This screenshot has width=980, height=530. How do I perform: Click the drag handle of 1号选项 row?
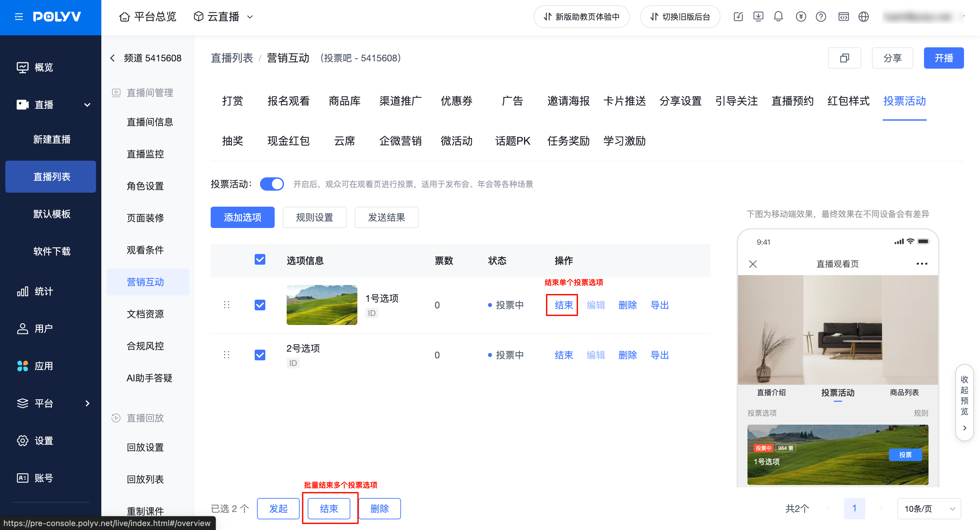[x=227, y=305]
